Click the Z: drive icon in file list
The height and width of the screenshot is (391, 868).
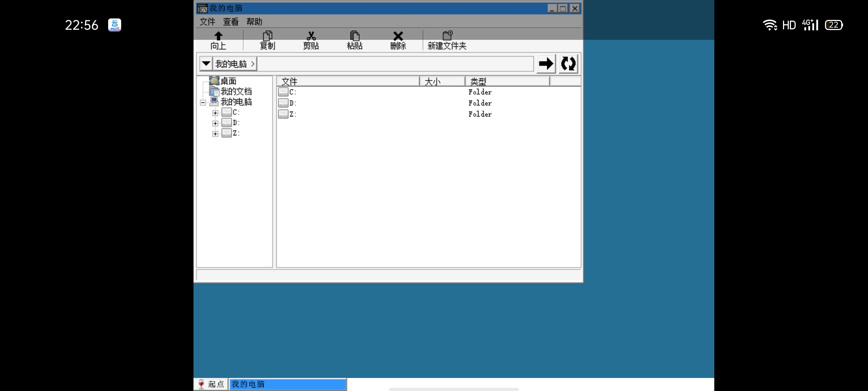[283, 114]
